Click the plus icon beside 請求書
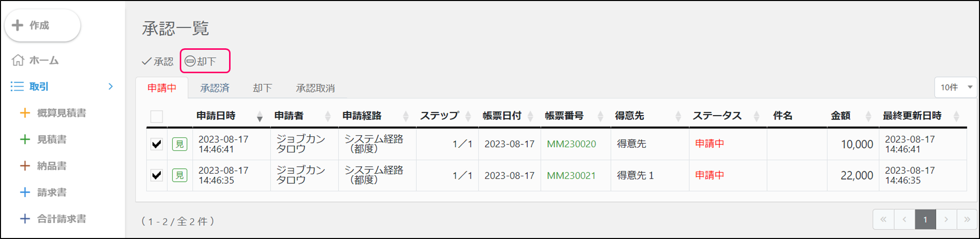The image size is (980, 239). [25, 192]
